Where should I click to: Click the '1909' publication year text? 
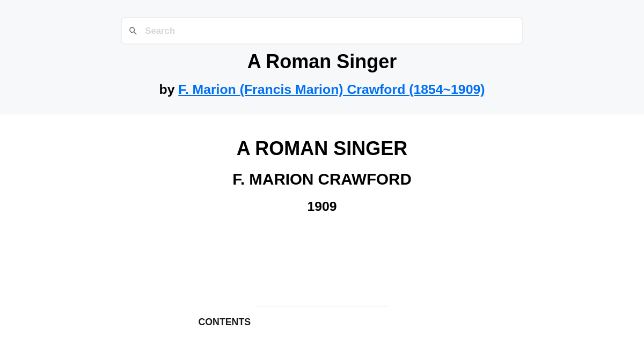click(x=322, y=206)
